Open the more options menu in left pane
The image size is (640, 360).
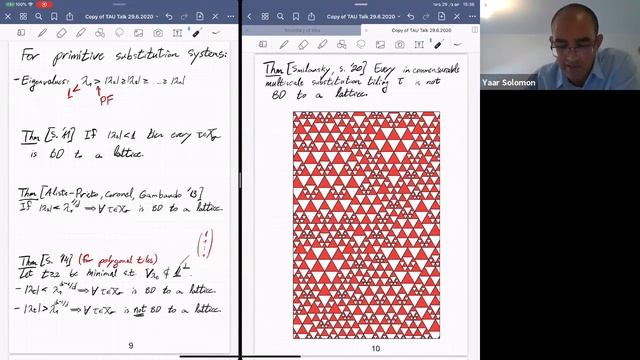tap(231, 17)
